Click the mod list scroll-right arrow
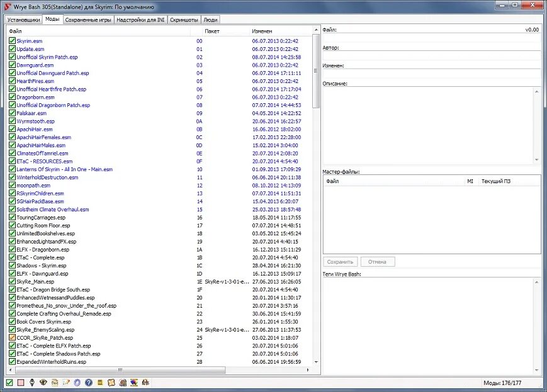The image size is (547, 392). pyautogui.click(x=308, y=370)
